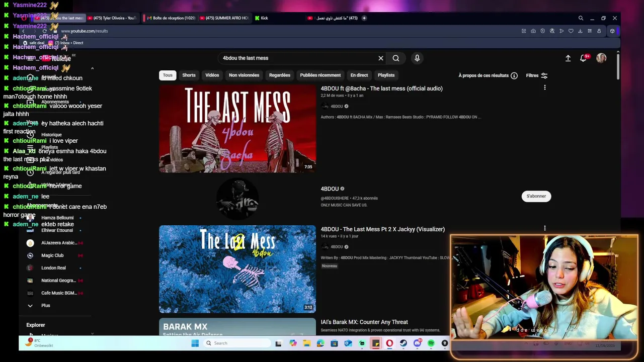The height and width of the screenshot is (362, 644).
Task: Click 4BDOU channel name under first video
Action: [x=337, y=107]
